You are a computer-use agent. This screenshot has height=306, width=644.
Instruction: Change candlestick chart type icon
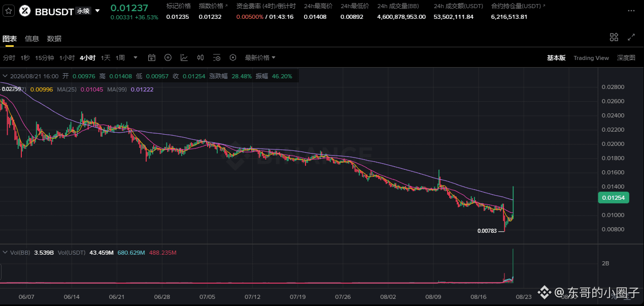click(200, 58)
